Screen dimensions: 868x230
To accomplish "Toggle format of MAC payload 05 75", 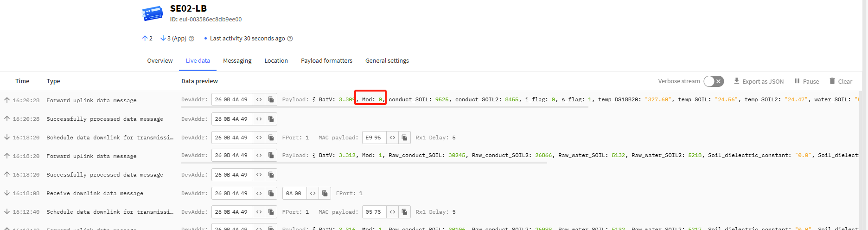I will [392, 212].
